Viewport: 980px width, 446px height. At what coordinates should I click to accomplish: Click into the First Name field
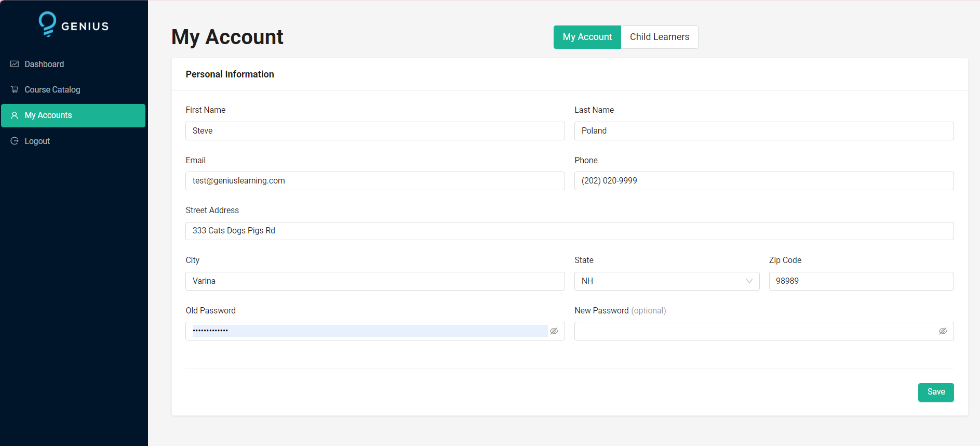[374, 131]
